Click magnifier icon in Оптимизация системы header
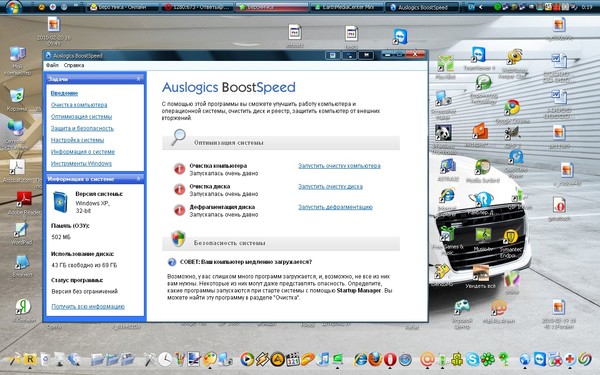The width and height of the screenshot is (600, 375). (x=178, y=137)
